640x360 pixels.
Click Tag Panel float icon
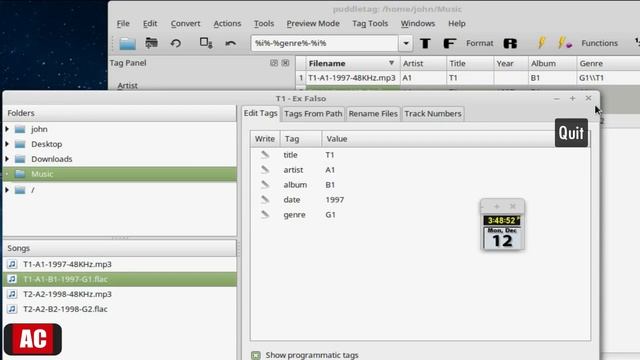point(274,63)
